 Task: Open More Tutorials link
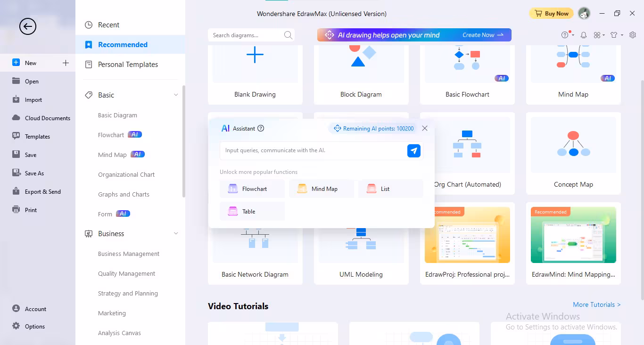tap(596, 304)
